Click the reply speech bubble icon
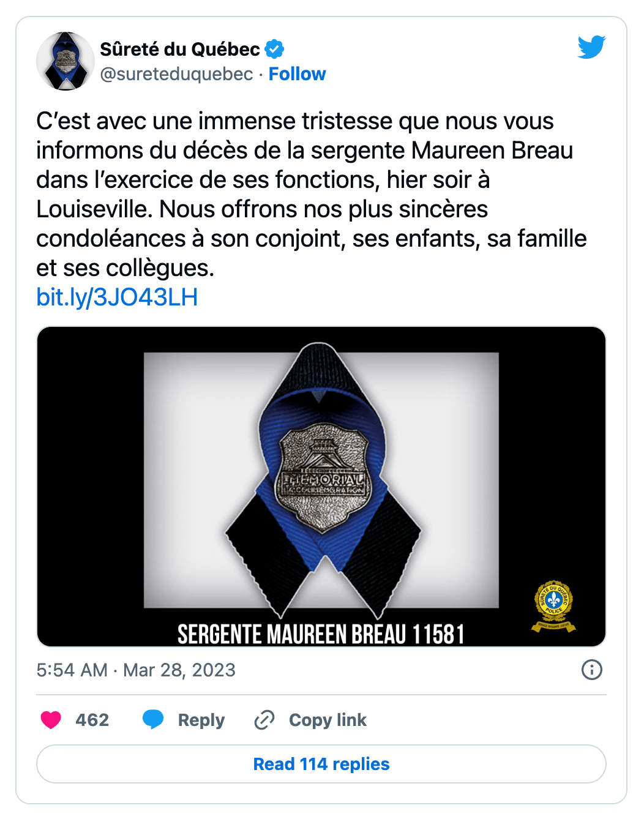 [x=153, y=720]
